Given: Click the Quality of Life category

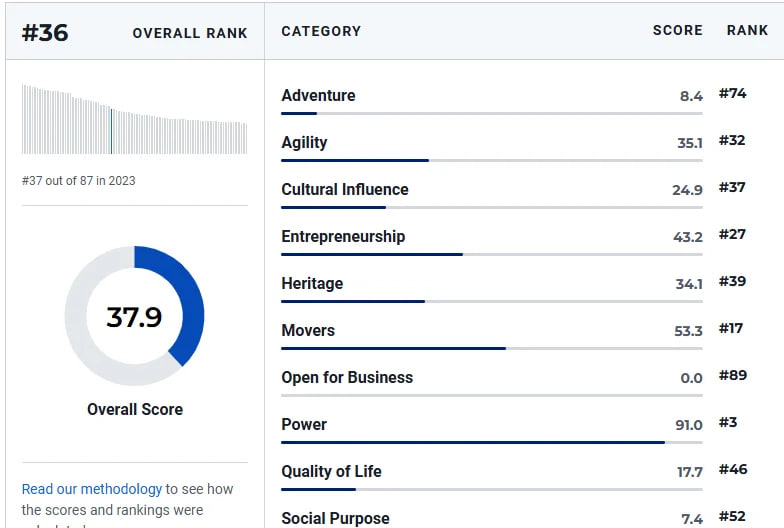Looking at the screenshot, I should [x=331, y=472].
